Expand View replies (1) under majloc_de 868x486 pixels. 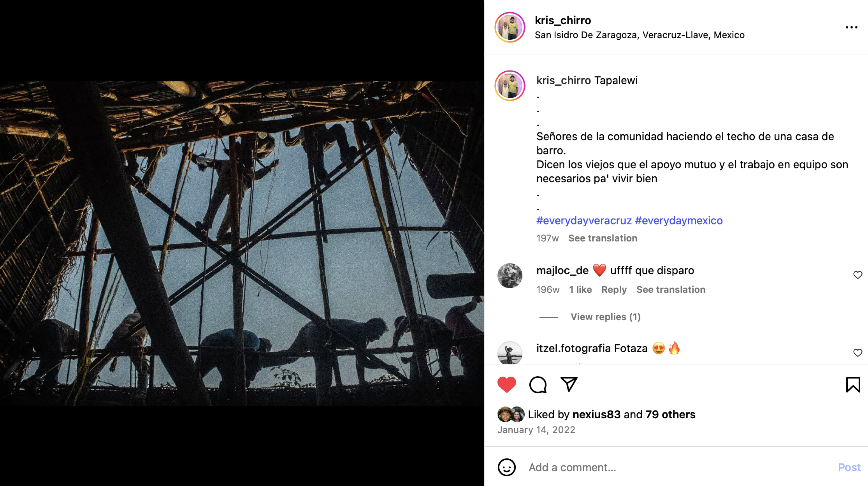pos(605,317)
